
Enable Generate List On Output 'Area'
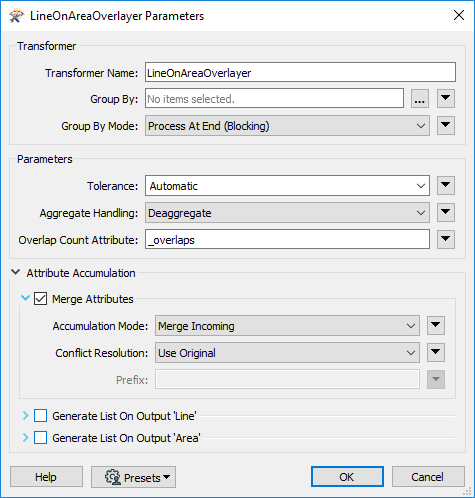pyautogui.click(x=40, y=438)
